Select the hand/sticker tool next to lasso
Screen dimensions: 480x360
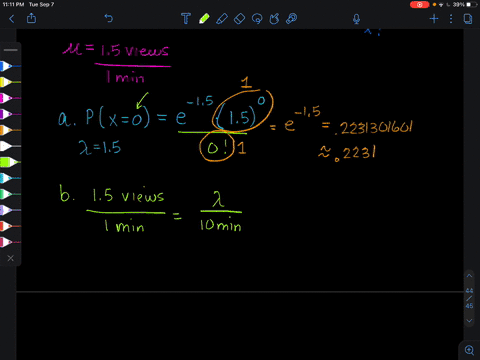point(274,19)
